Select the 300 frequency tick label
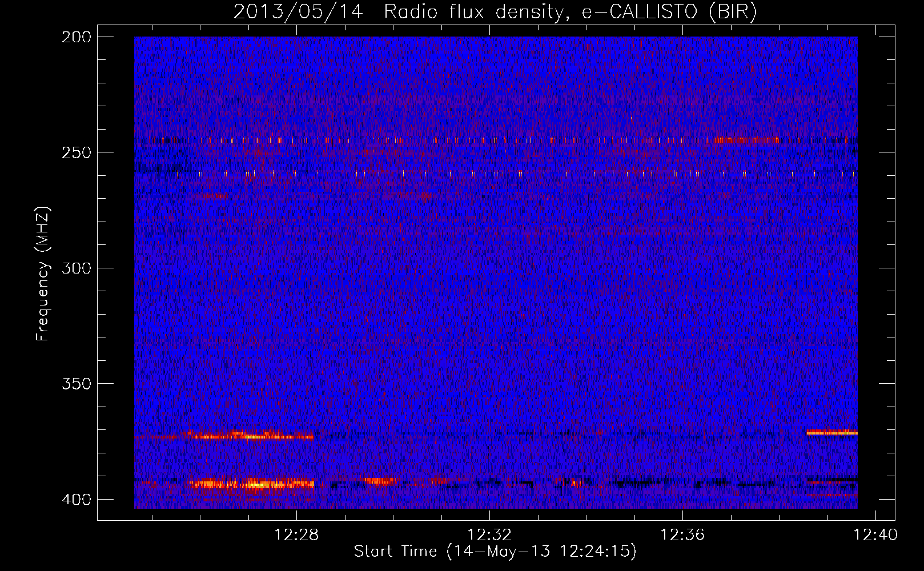 [x=76, y=268]
